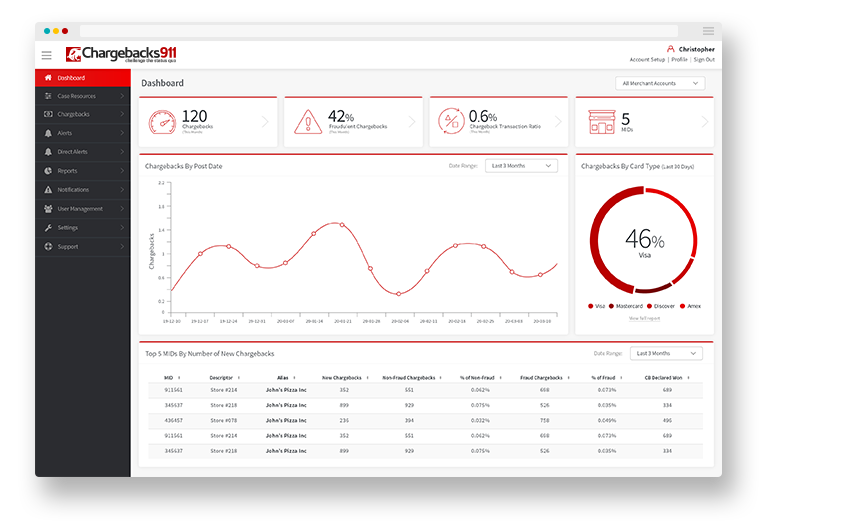Screen dimensions: 854x529
Task: Click the hamburger menu icon beside the logo
Action: [x=46, y=55]
